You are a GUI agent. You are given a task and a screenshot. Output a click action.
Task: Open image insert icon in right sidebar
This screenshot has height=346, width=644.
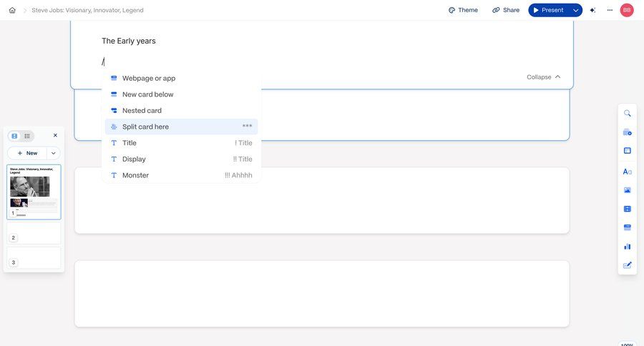pyautogui.click(x=627, y=190)
